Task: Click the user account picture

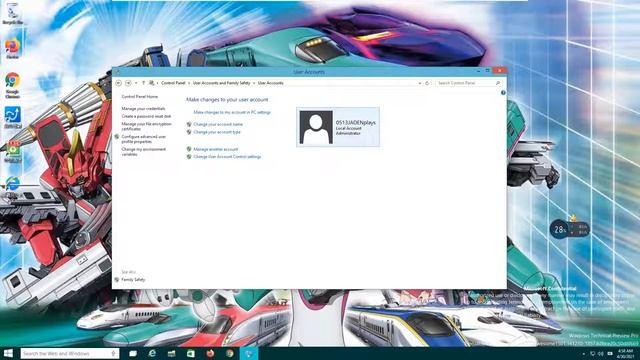Action: pos(316,127)
